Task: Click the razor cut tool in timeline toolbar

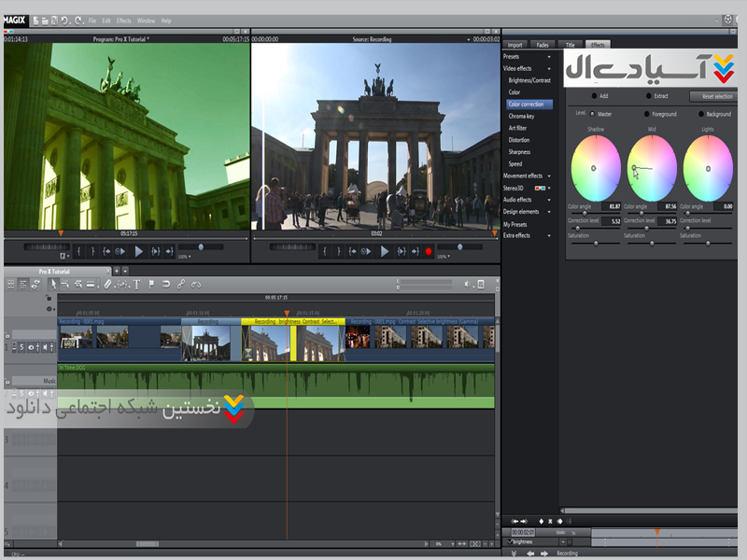Action: coord(108,284)
